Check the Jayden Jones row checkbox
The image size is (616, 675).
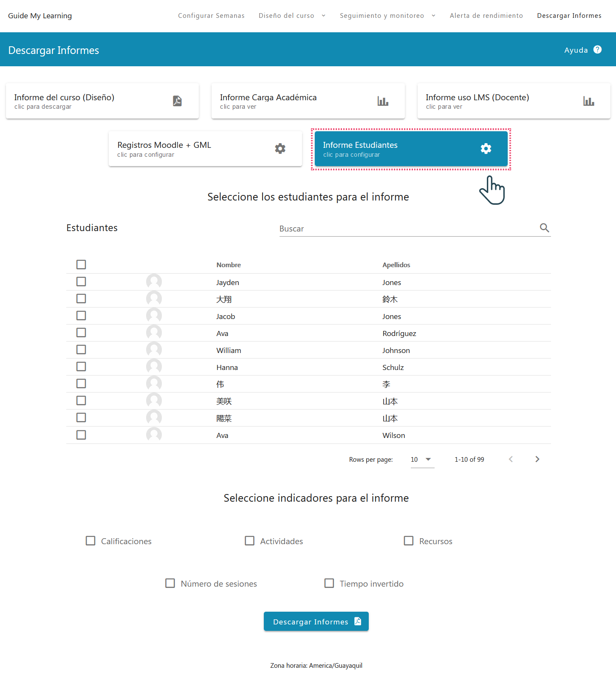81,282
